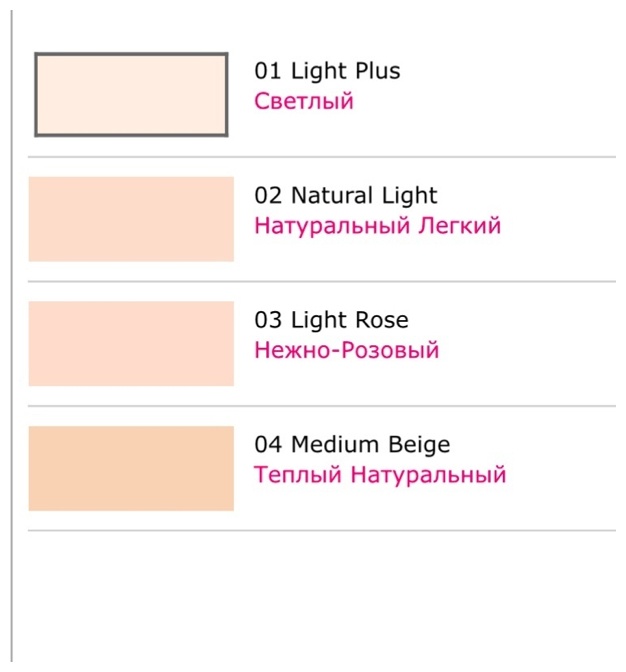
Task: Click the 'Natural Light' shade name
Action: point(364,196)
